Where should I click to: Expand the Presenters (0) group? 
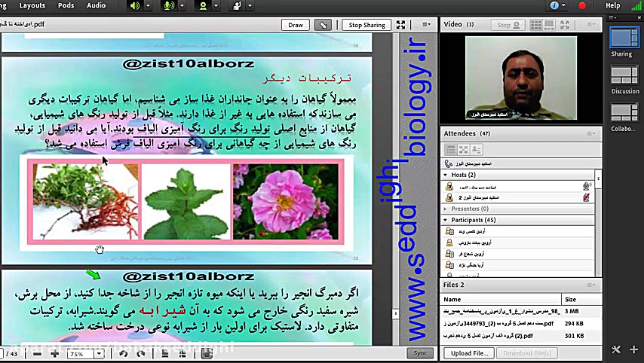[x=446, y=209]
